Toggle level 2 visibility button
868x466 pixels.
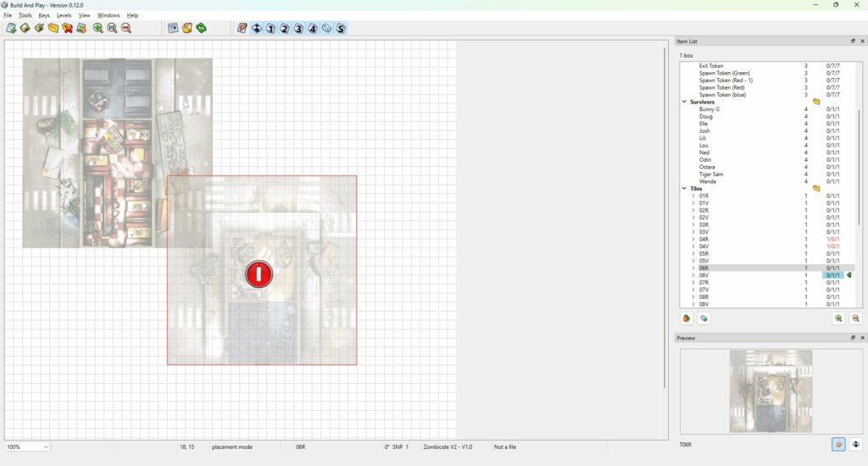pyautogui.click(x=285, y=28)
